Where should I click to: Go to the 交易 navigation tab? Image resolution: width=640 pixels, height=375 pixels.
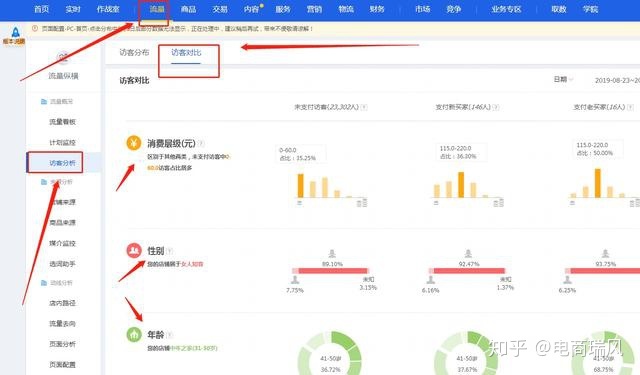click(x=220, y=9)
